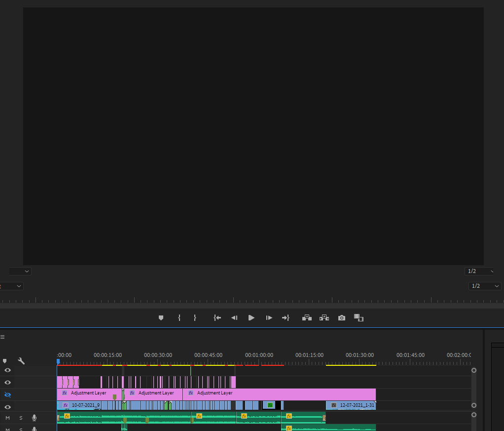This screenshot has width=504, height=431.
Task: Hide the topmost video track with its eye icon
Action: (x=7, y=370)
